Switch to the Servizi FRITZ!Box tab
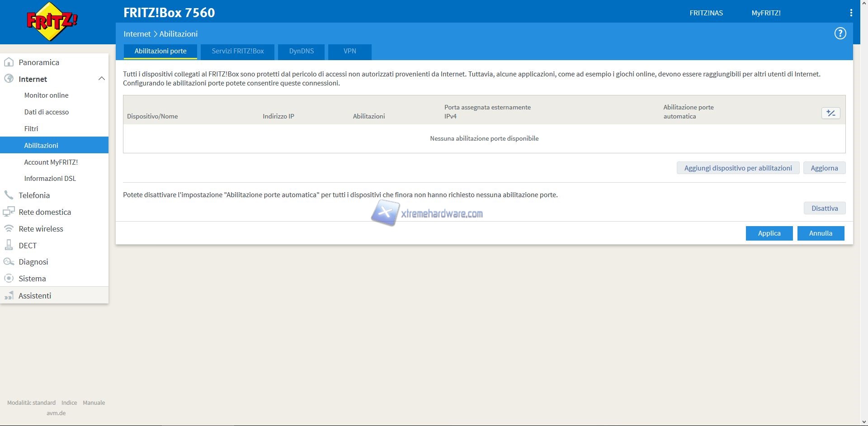Screen dimensions: 868x426 coord(237,51)
